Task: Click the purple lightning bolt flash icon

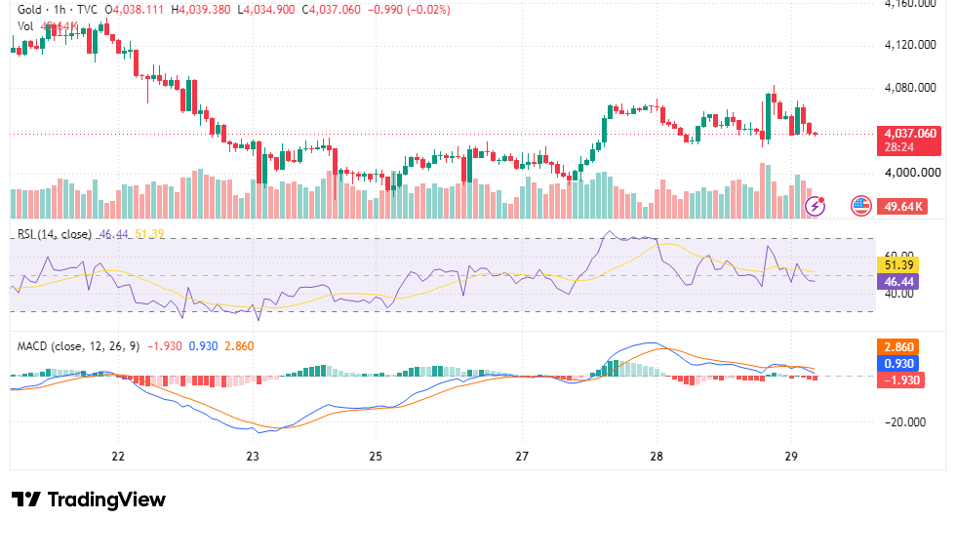Action: tap(816, 207)
